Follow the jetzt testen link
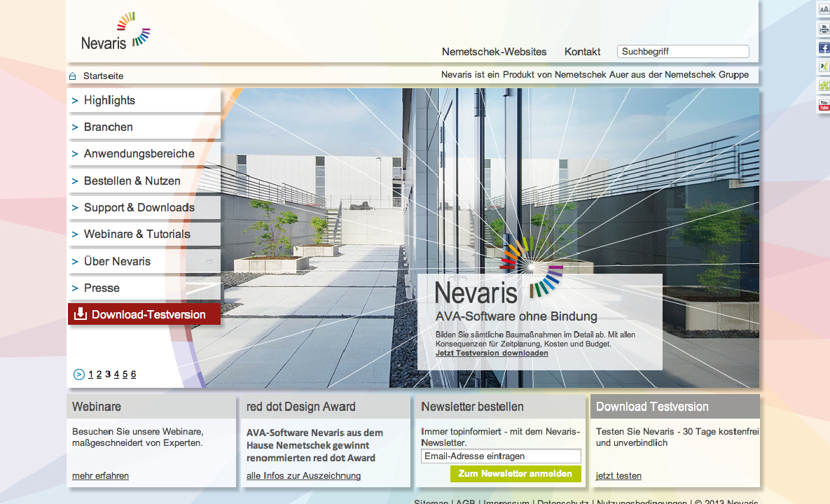This screenshot has height=504, width=830. click(618, 476)
